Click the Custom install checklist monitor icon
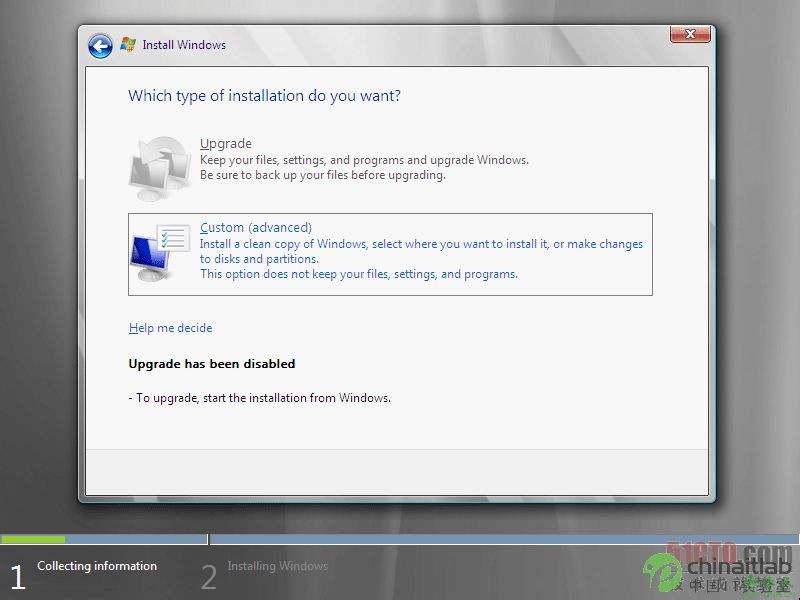The height and width of the screenshot is (600, 800). point(160,253)
